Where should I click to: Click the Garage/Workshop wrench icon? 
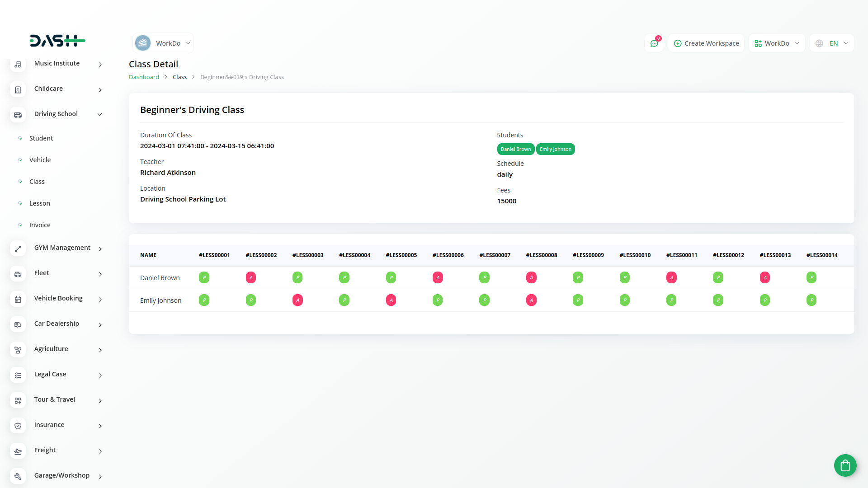point(18,477)
